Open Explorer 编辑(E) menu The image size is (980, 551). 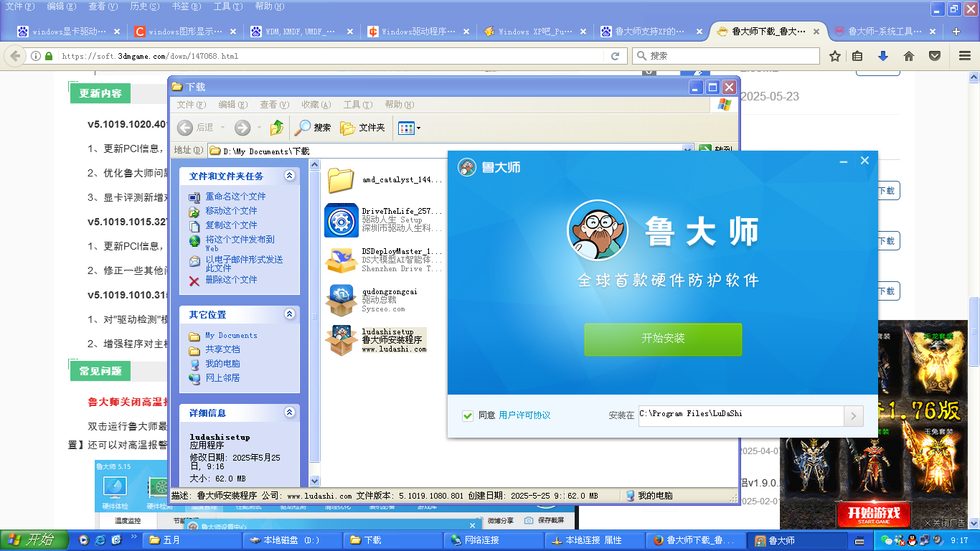(x=233, y=105)
